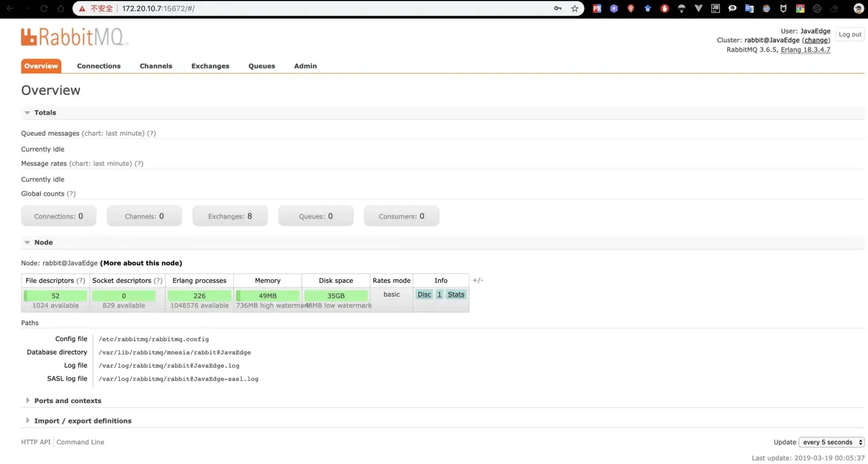Open saved passwords key icon in address bar
The height and width of the screenshot is (464, 868).
click(x=558, y=9)
